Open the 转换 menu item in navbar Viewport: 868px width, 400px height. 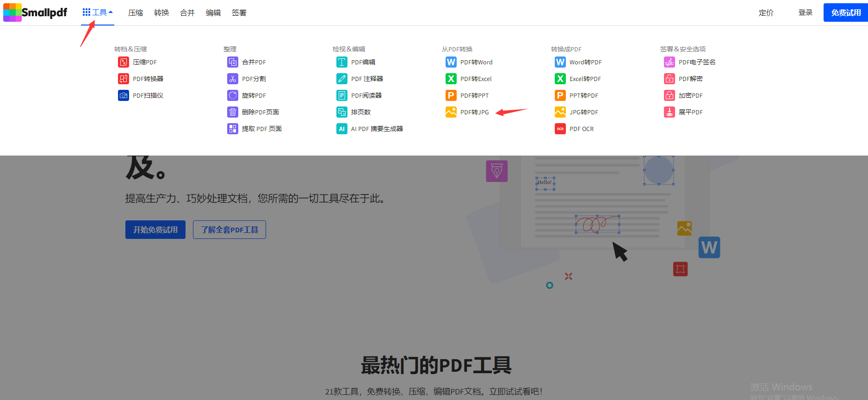[161, 13]
